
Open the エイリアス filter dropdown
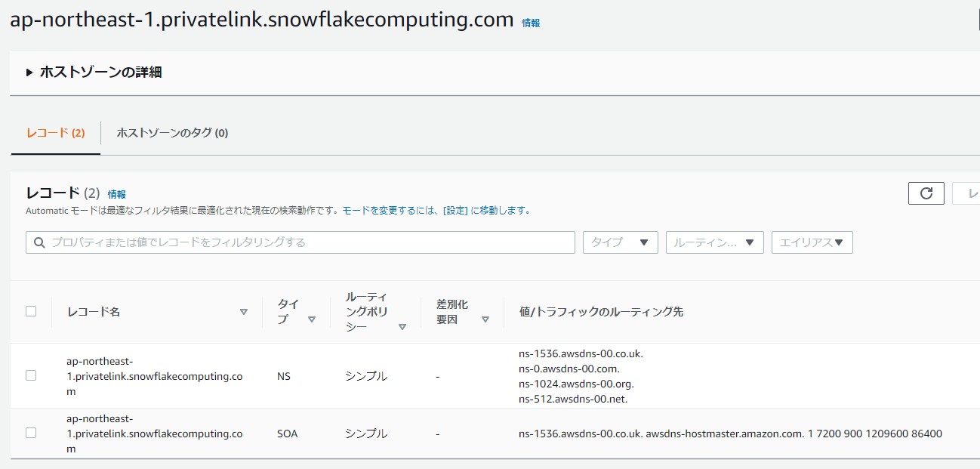[x=812, y=242]
